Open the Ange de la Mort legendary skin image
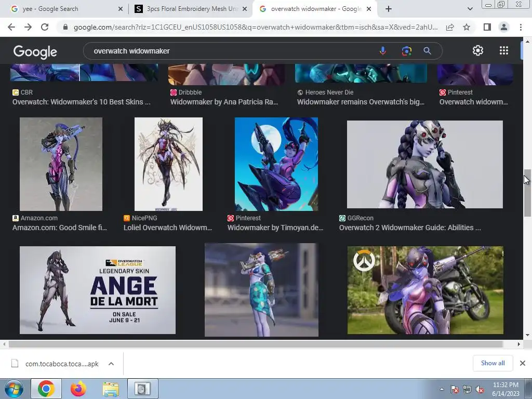 click(x=98, y=290)
